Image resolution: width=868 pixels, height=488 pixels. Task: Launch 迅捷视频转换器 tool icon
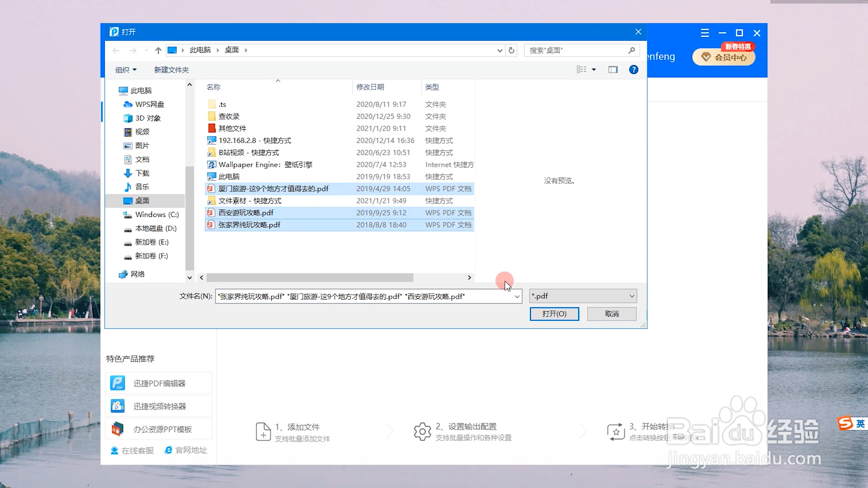118,406
